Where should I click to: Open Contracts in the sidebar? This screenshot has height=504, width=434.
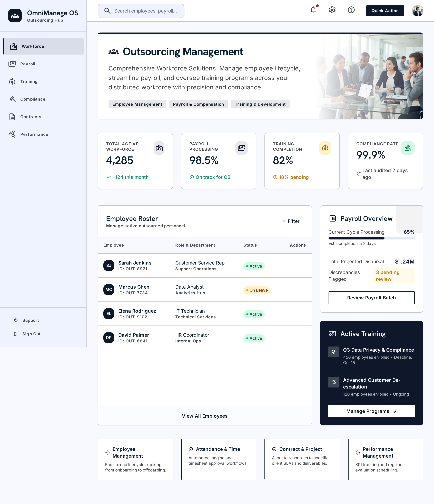[x=43, y=117]
